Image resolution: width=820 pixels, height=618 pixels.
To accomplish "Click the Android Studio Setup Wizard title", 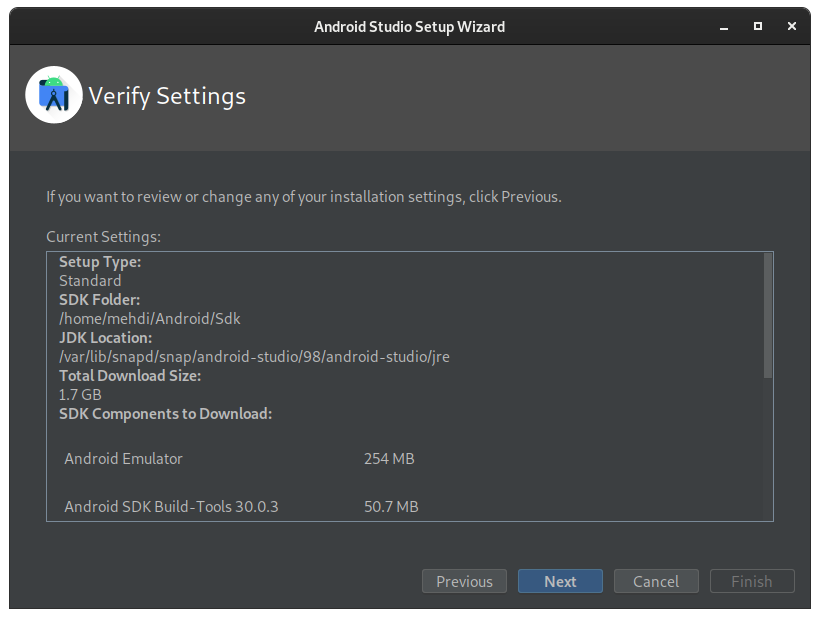I will (409, 27).
